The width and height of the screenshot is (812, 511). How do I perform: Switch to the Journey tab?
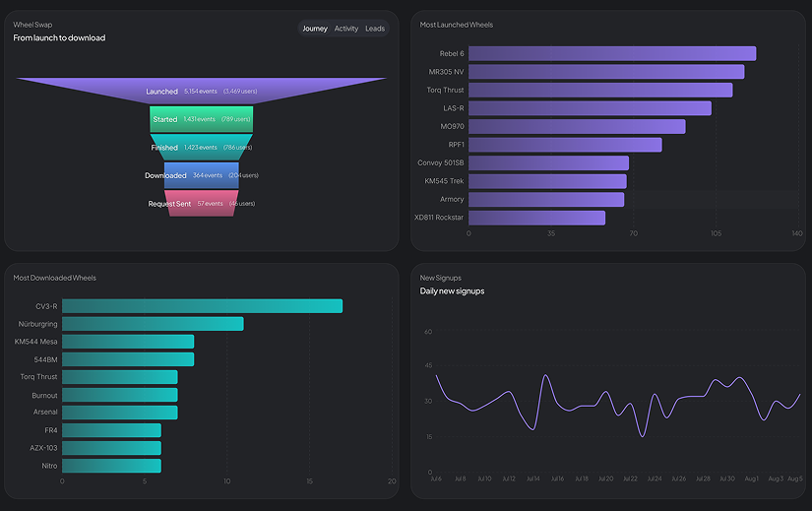pos(315,29)
